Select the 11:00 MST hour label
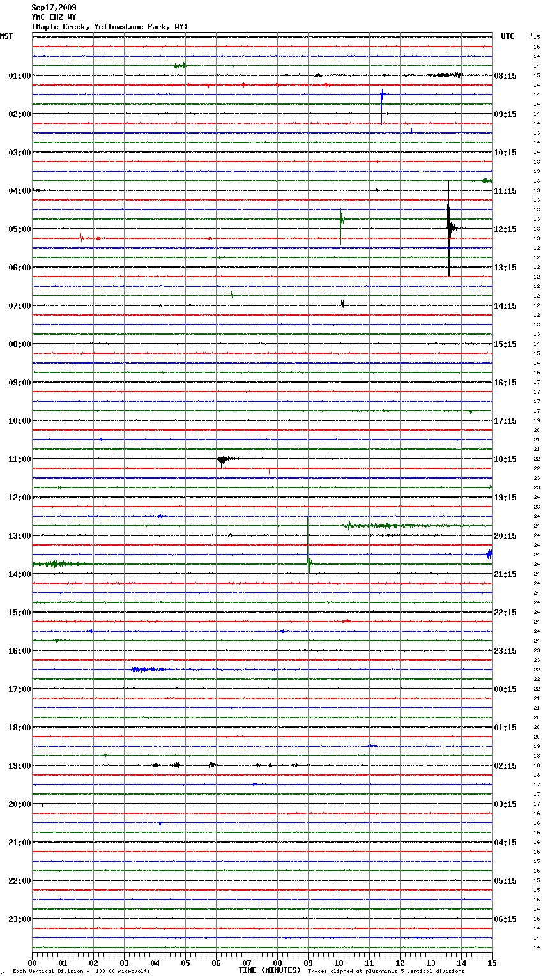 tap(20, 459)
